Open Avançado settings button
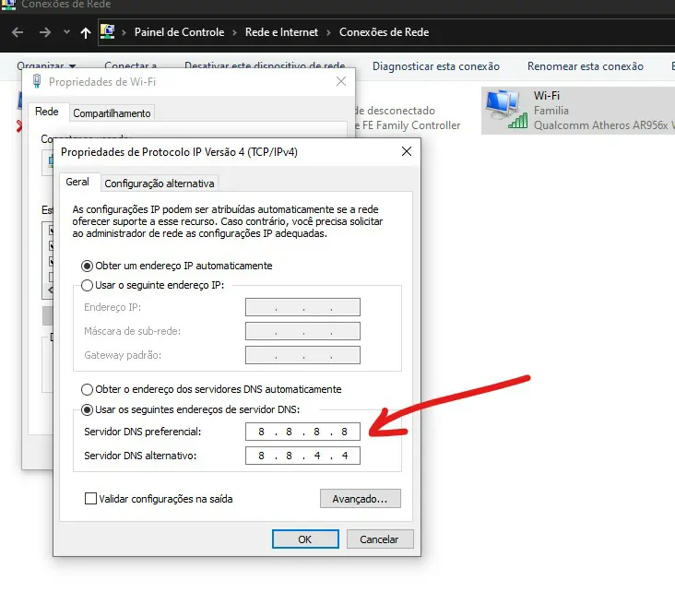This screenshot has width=675, height=616. click(x=361, y=499)
